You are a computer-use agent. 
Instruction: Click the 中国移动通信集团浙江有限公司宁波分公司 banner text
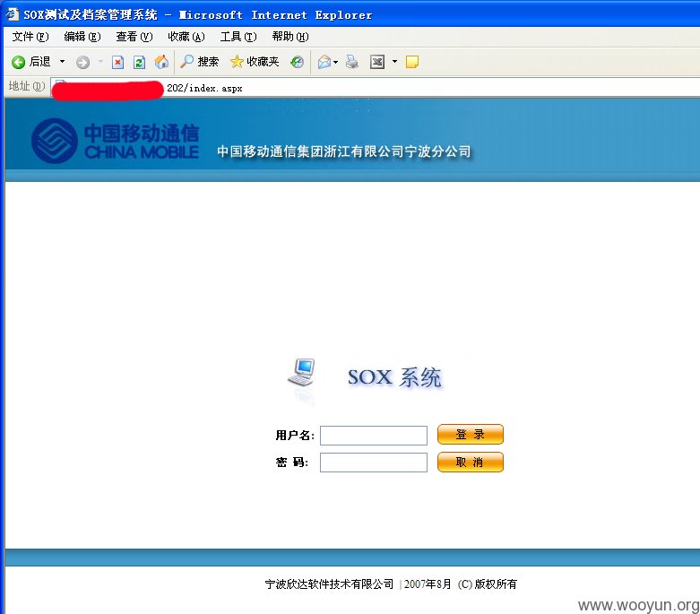[344, 151]
